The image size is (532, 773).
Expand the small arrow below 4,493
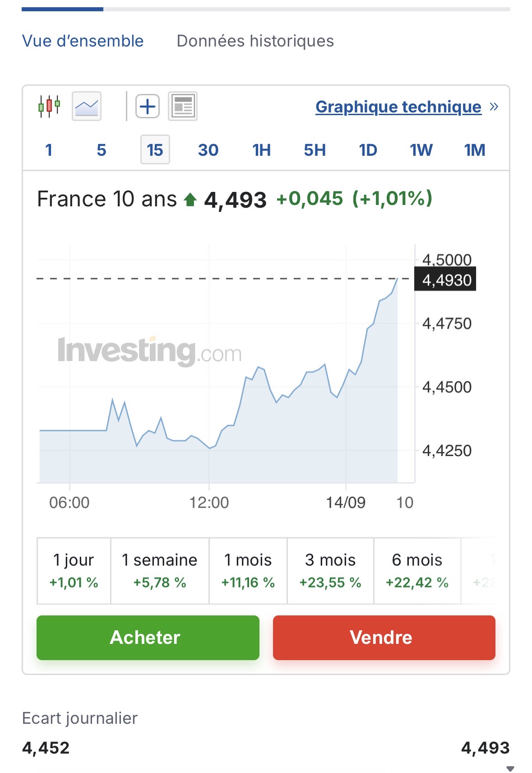510,768
